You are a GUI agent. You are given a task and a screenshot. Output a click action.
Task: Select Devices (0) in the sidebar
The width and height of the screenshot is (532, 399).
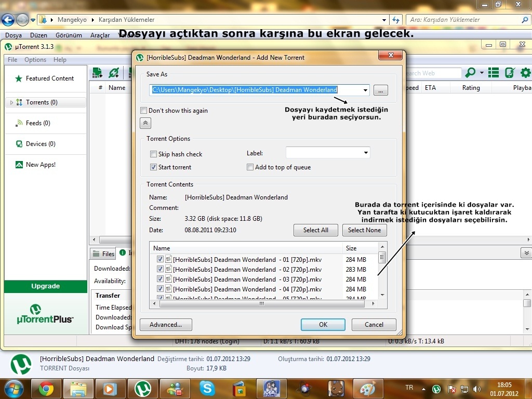[36, 144]
